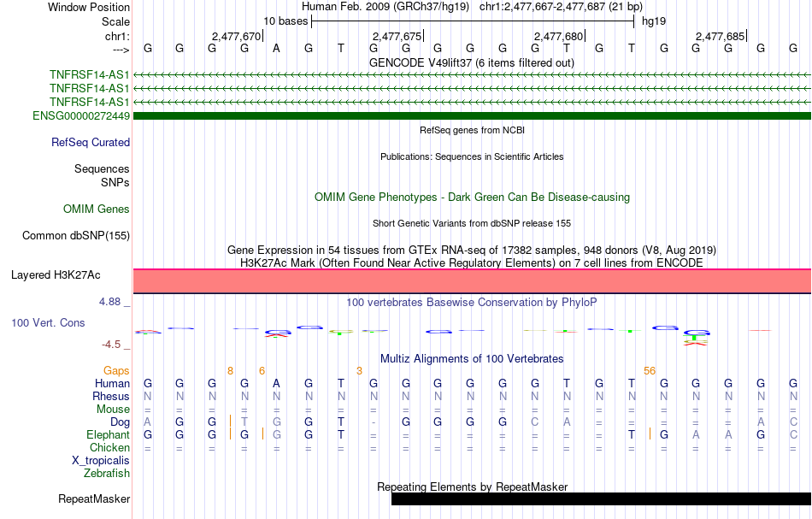Open 'RefSeq genes from NCBI' track title
This screenshot has height=519, width=812.
point(472,130)
